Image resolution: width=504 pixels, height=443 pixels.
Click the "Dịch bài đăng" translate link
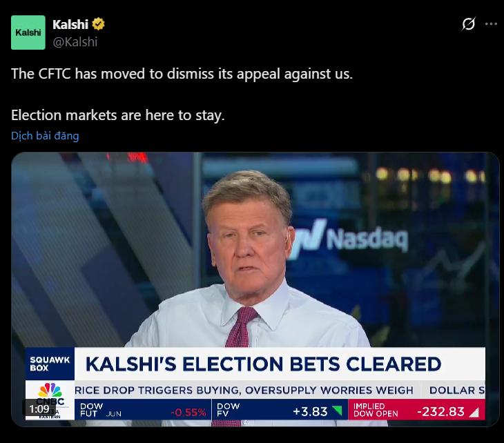point(45,135)
